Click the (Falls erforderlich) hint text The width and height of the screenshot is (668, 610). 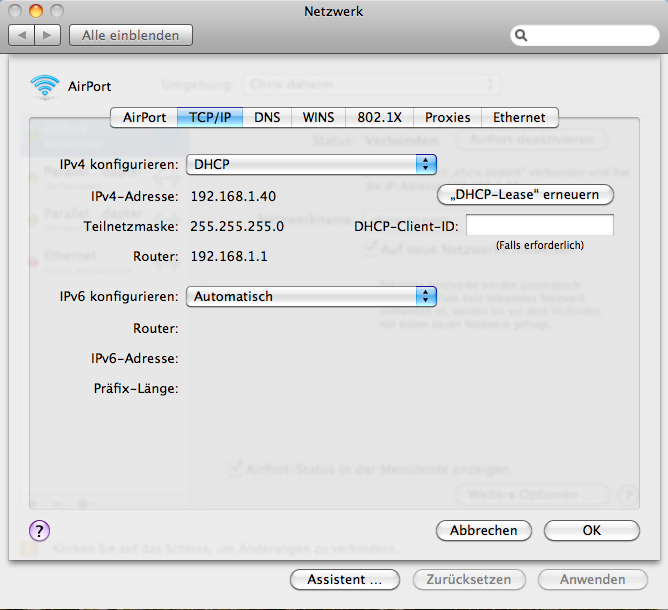(540, 245)
